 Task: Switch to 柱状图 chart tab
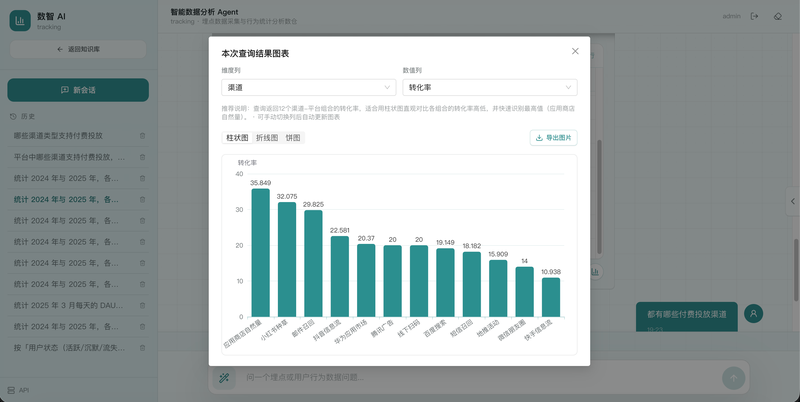click(x=237, y=138)
